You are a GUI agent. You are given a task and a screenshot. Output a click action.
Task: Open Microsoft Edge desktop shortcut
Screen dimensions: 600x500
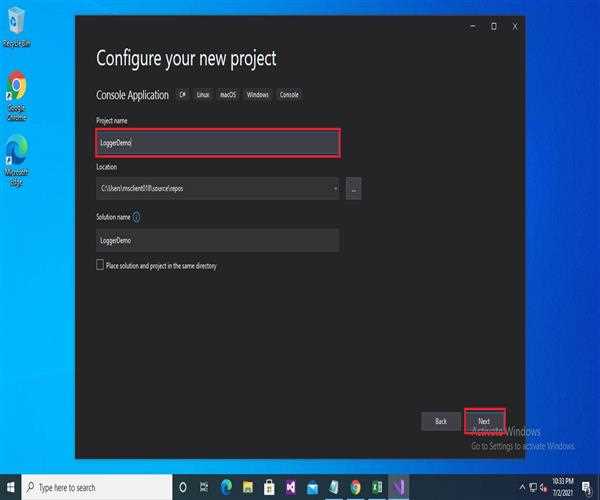(x=16, y=152)
